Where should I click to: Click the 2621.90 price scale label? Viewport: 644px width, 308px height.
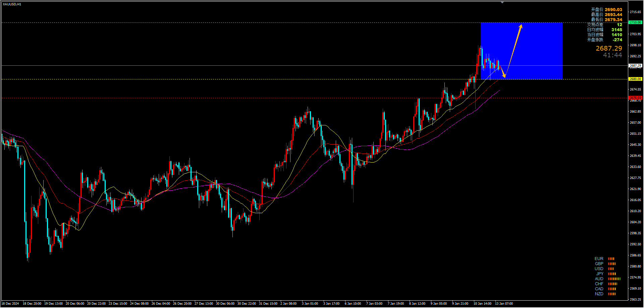pos(635,189)
